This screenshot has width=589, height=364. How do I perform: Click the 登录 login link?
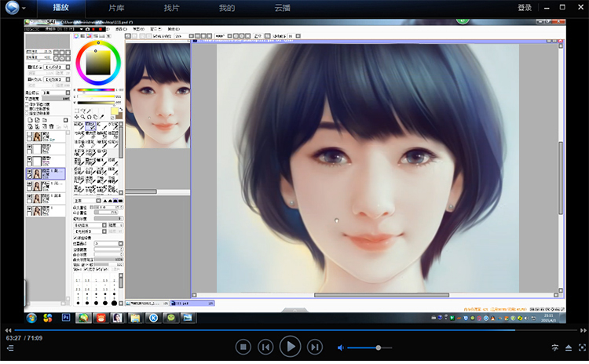pos(525,8)
